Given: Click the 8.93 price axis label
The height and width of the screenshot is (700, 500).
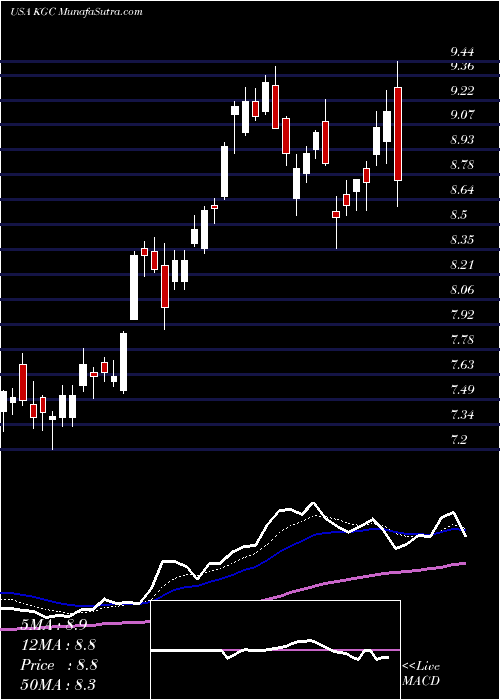Looking at the screenshot, I should [462, 140].
